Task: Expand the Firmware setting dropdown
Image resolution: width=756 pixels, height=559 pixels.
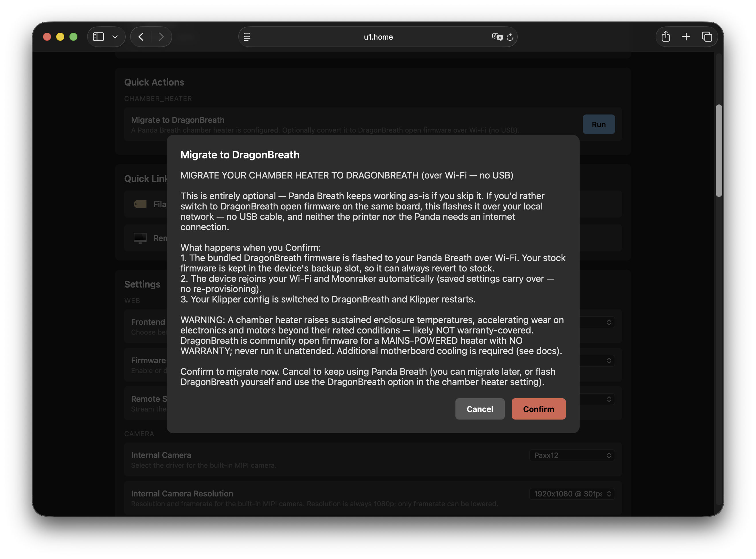Action: click(597, 361)
